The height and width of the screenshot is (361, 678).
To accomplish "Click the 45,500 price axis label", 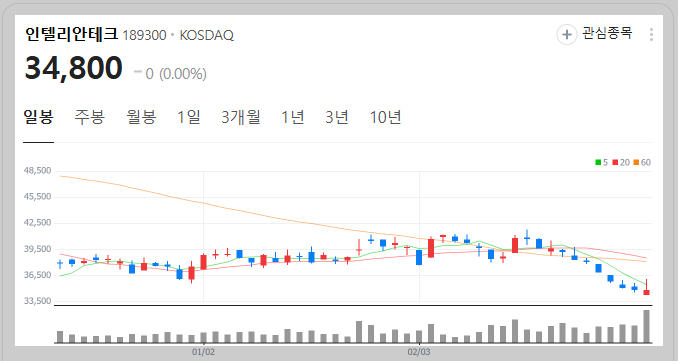I will coord(38,197).
